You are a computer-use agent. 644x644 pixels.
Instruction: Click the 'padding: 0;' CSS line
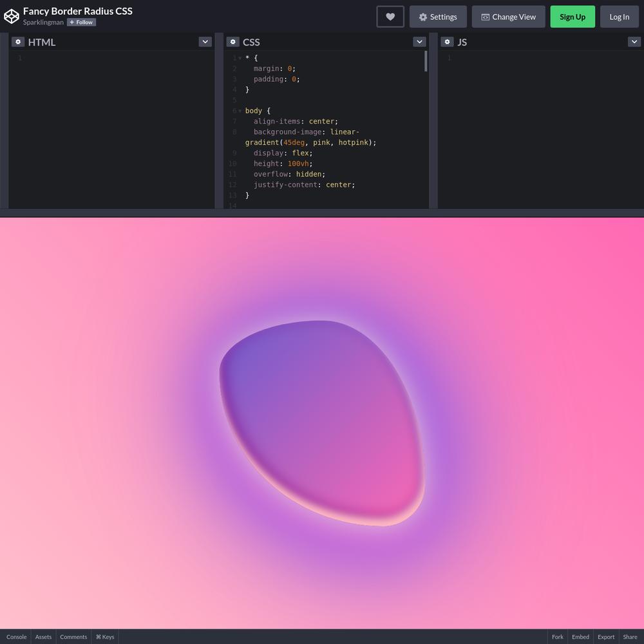(276, 79)
